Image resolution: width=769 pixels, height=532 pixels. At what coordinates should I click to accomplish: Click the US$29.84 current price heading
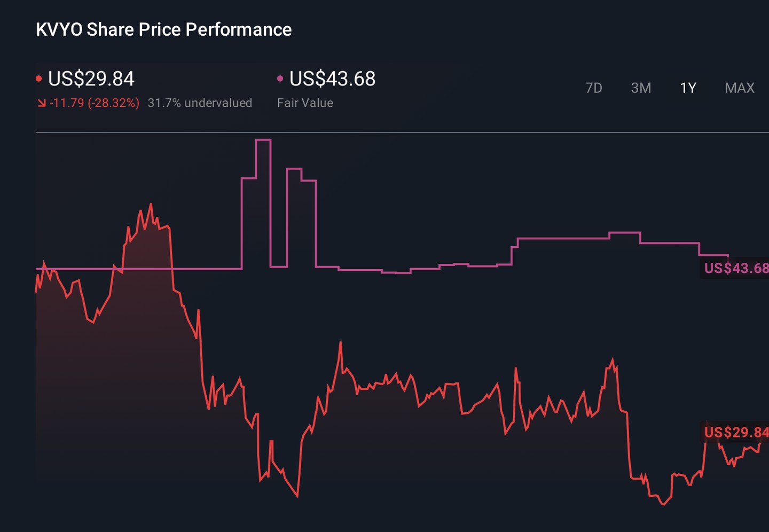click(91, 79)
